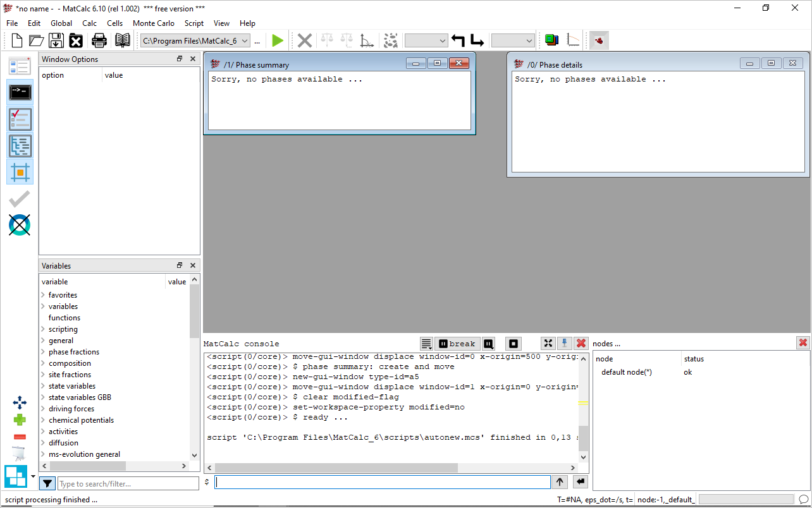
Task: Open the View menu
Action: pyautogui.click(x=221, y=23)
